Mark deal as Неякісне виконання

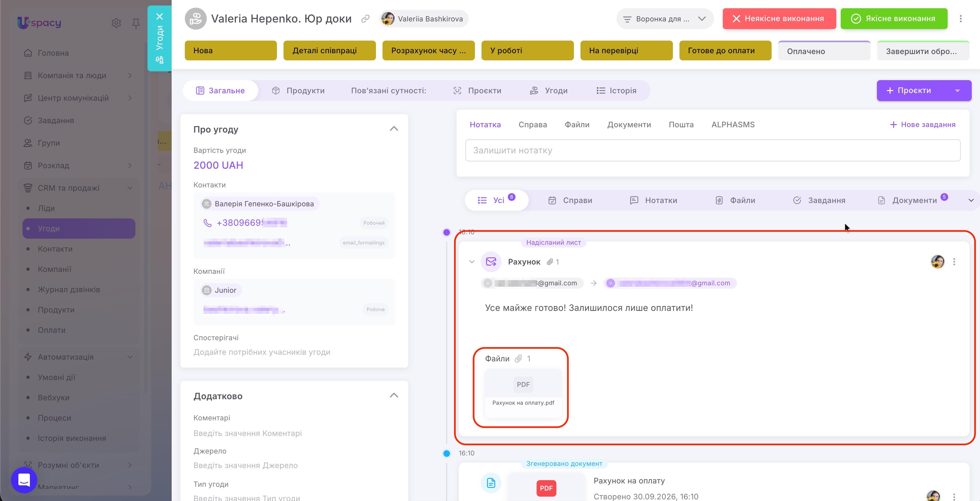tap(779, 19)
